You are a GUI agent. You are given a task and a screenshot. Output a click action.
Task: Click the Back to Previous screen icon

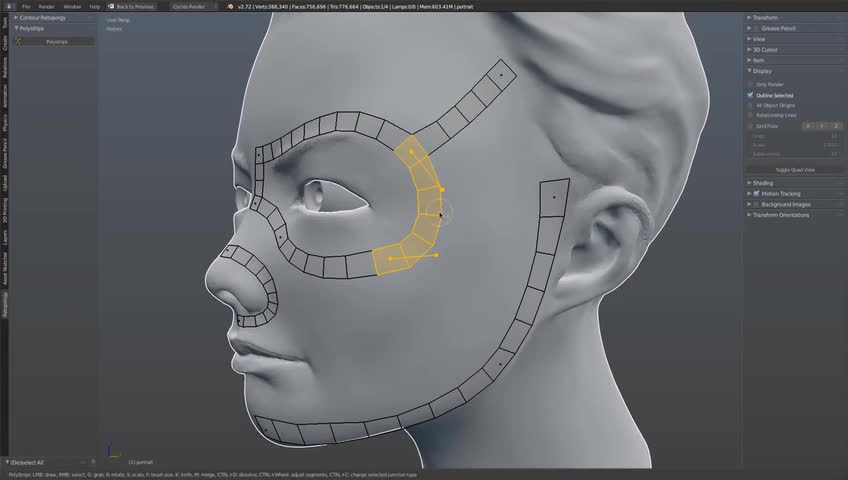111,6
